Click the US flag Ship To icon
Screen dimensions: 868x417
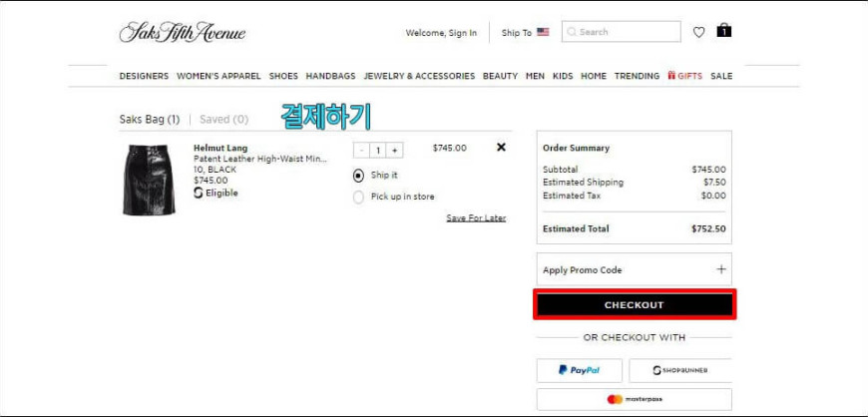click(x=543, y=32)
